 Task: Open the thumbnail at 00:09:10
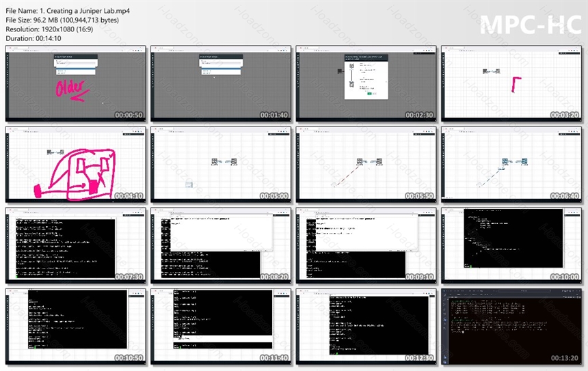[366, 245]
